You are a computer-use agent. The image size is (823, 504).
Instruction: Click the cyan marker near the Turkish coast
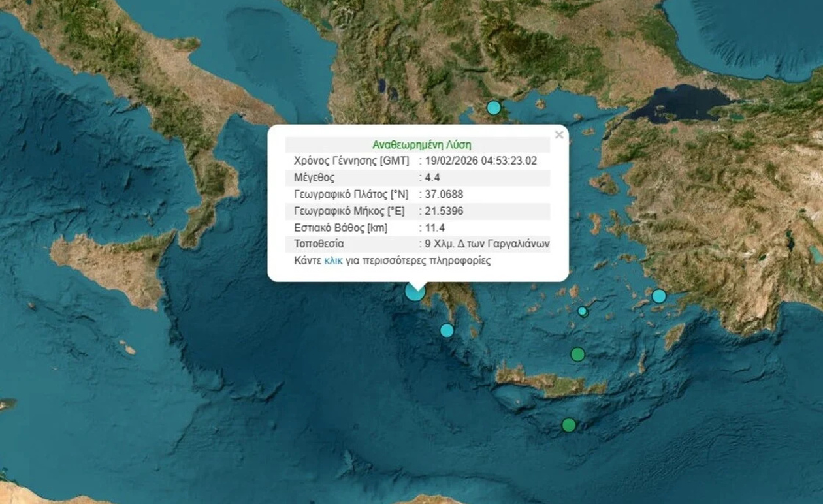tap(659, 296)
